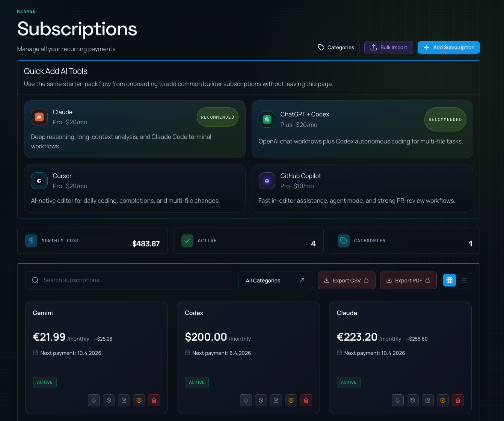Click the $483.87 monthly cost value

pos(146,244)
